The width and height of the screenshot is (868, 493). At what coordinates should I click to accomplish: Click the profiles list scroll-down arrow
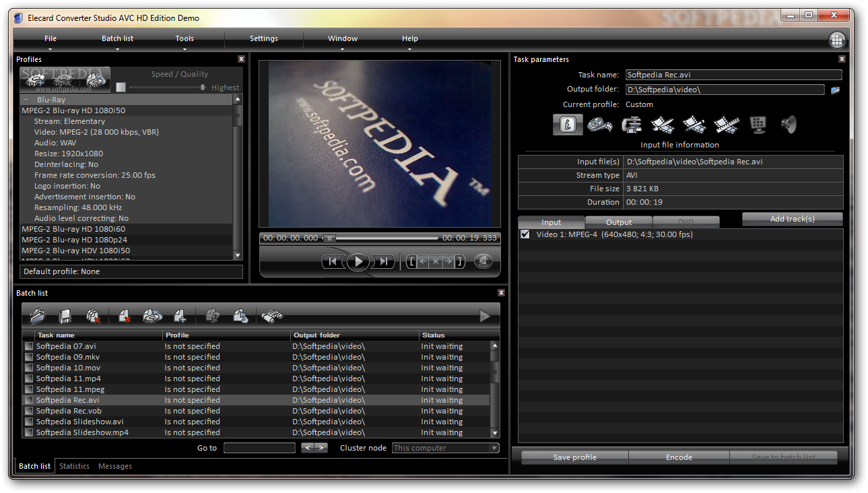pyautogui.click(x=238, y=255)
